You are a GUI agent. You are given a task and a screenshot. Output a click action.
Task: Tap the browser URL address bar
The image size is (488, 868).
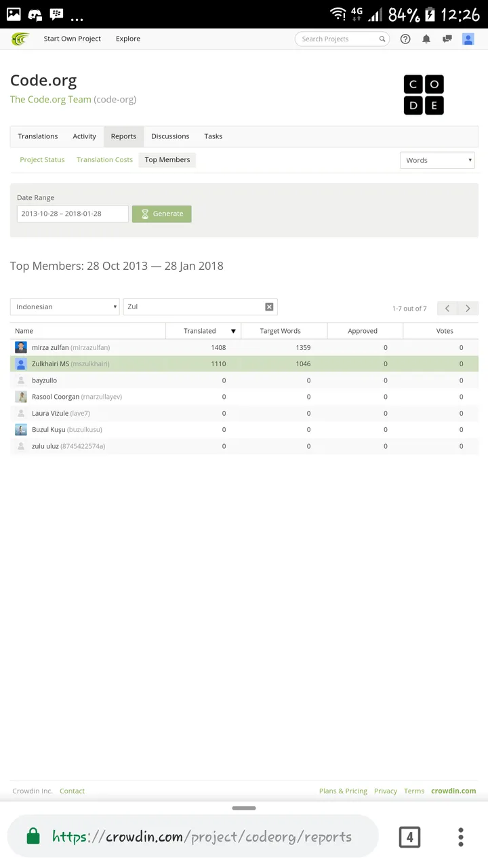click(192, 837)
